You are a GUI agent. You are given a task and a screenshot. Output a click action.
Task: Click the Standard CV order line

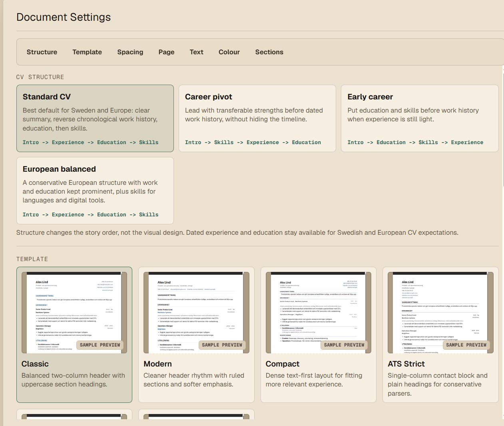click(90, 142)
